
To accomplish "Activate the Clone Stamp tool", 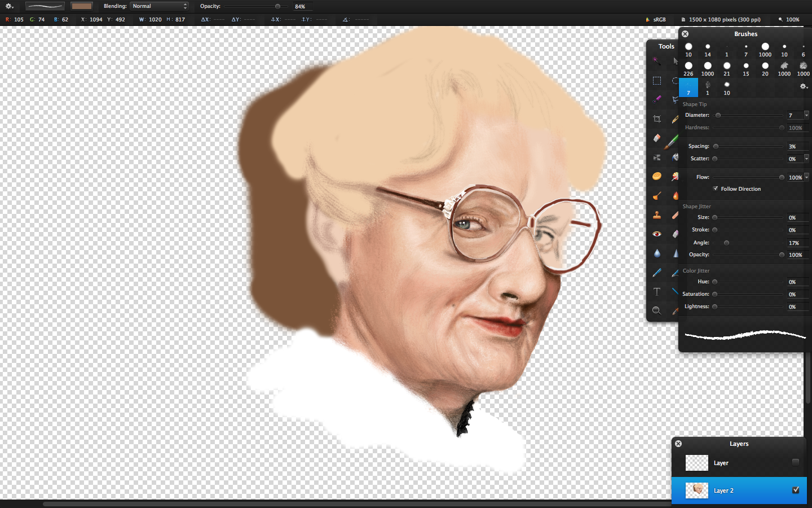I will [657, 214].
